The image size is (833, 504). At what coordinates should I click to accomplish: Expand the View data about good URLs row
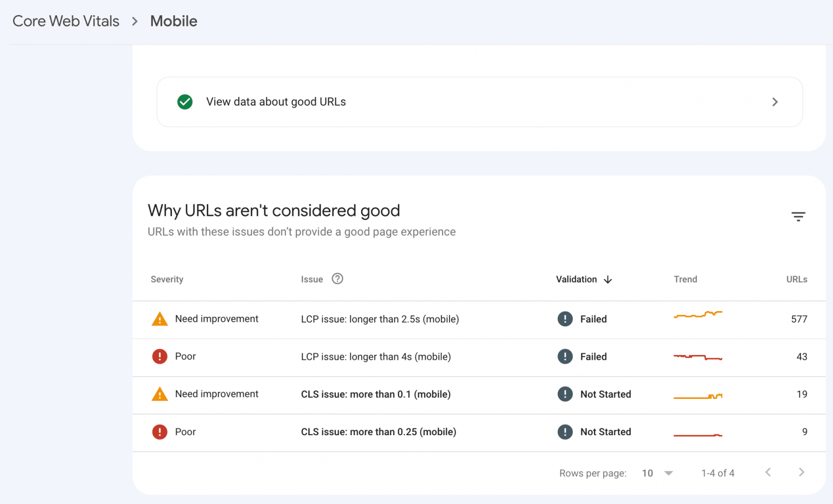(775, 102)
